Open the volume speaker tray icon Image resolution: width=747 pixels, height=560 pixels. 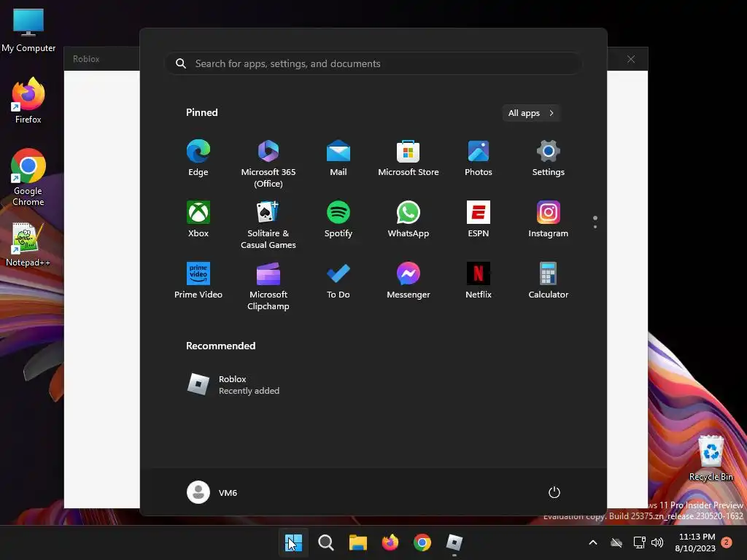(657, 542)
